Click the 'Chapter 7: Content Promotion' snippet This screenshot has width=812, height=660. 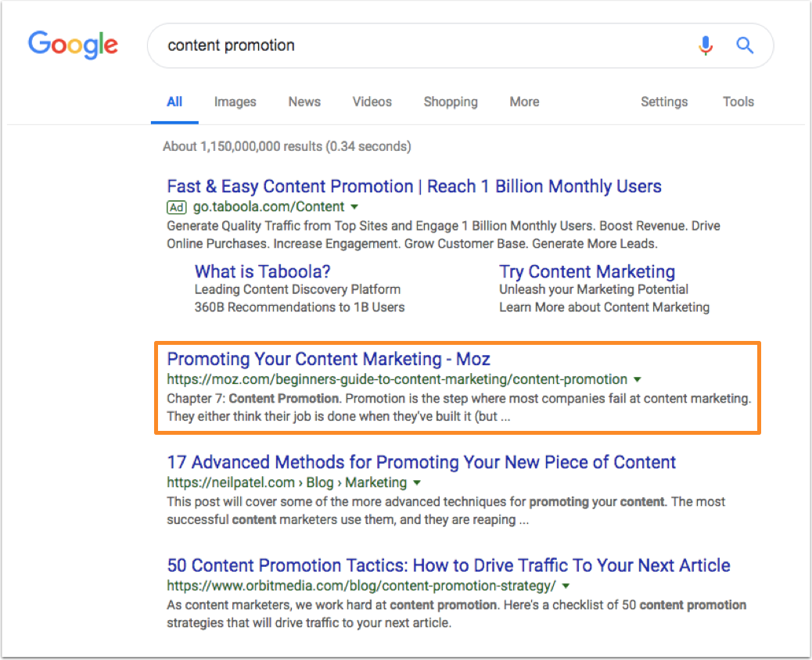tap(459, 407)
